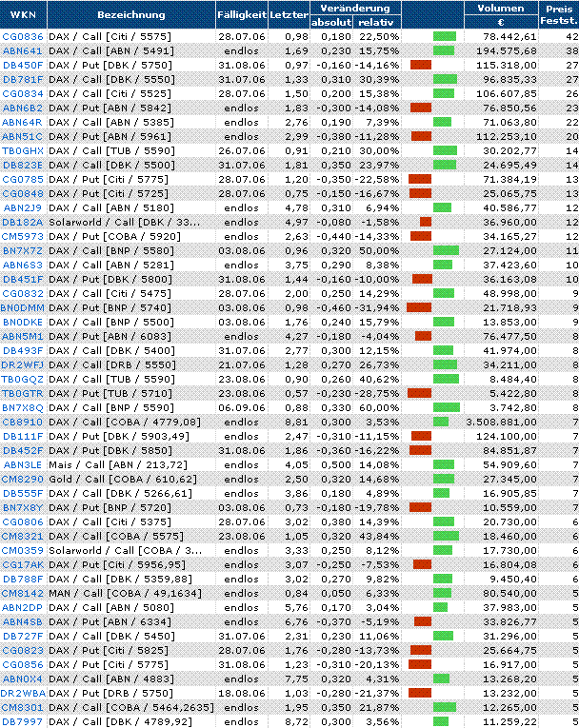Open WKN link DB451F
Screen dimensions: 579x728
pyautogui.click(x=23, y=280)
